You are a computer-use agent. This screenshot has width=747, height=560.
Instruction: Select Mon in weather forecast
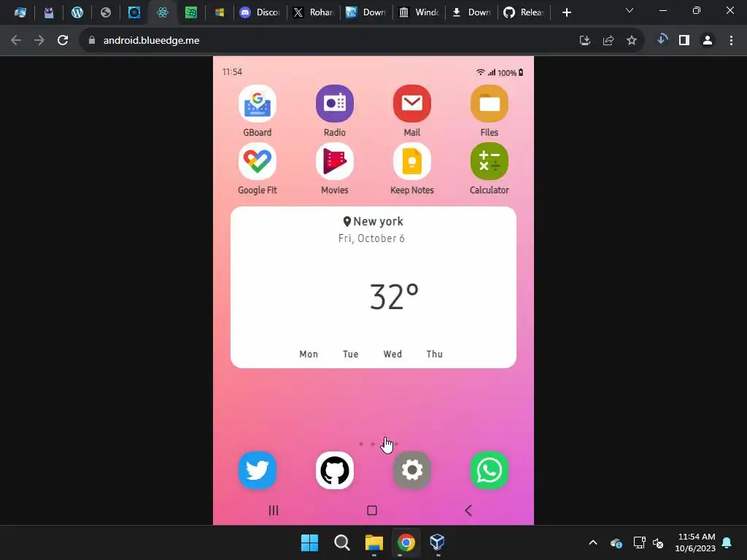click(x=309, y=354)
